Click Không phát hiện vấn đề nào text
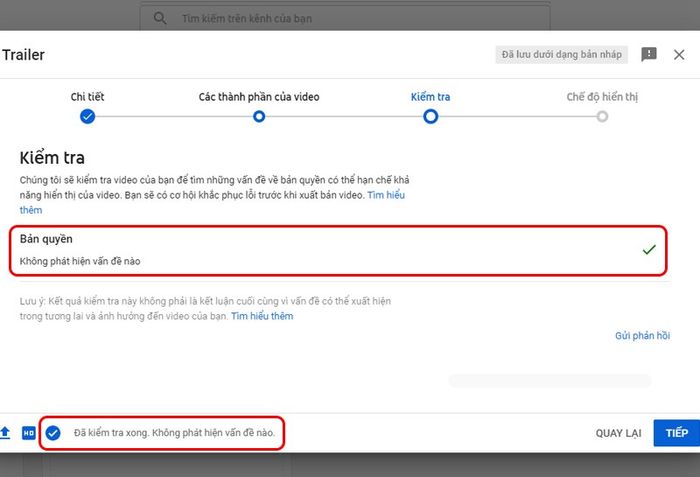 click(80, 261)
